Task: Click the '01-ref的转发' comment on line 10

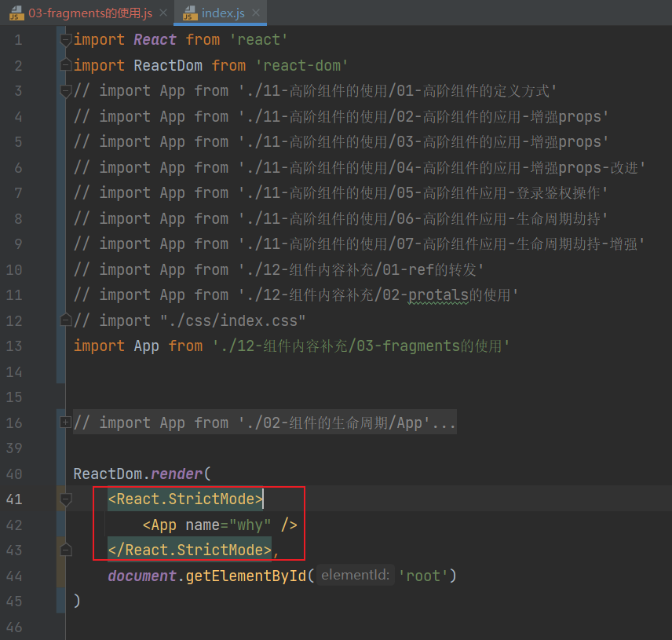Action: click(x=429, y=270)
